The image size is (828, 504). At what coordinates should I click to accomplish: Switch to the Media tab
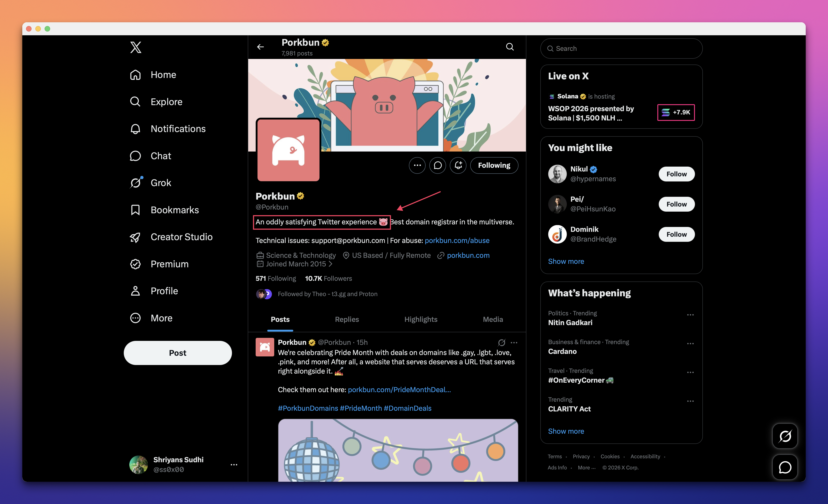[493, 319]
